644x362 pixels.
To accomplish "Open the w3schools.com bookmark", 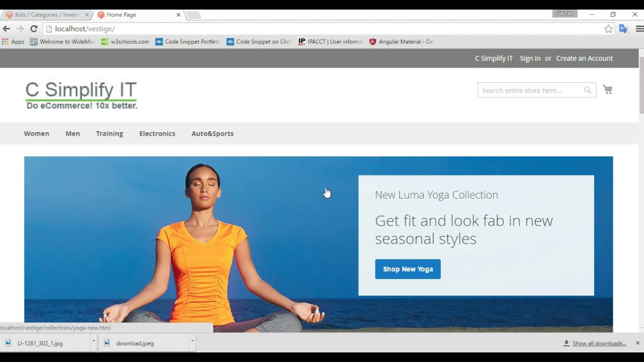I will (125, 42).
